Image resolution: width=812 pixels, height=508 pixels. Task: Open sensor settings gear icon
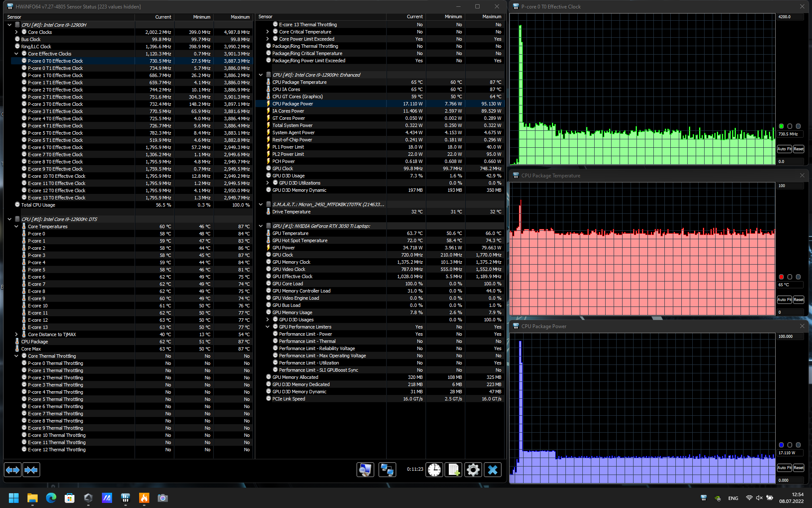473,470
